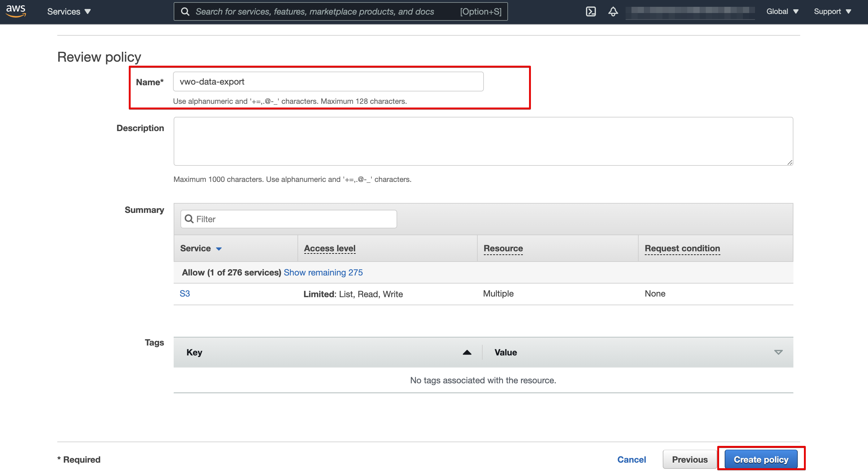Click the 'No tags associated with the resource.' text

click(483, 380)
